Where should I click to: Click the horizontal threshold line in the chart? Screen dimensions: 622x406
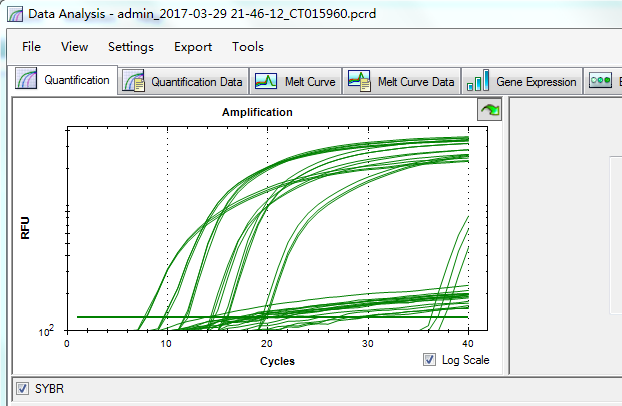(273, 317)
